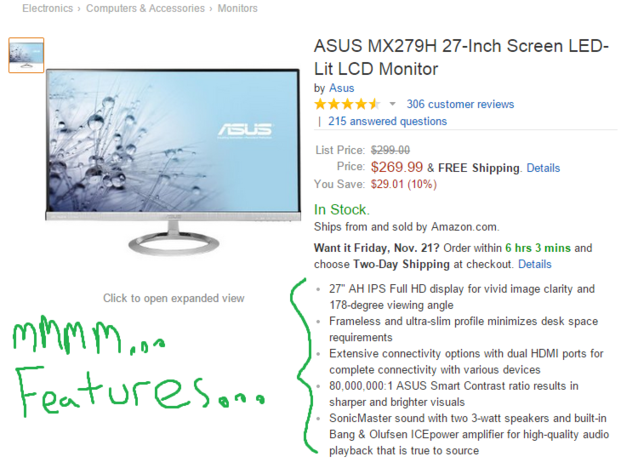Open the Two-Day Shipping Details link

click(x=535, y=264)
